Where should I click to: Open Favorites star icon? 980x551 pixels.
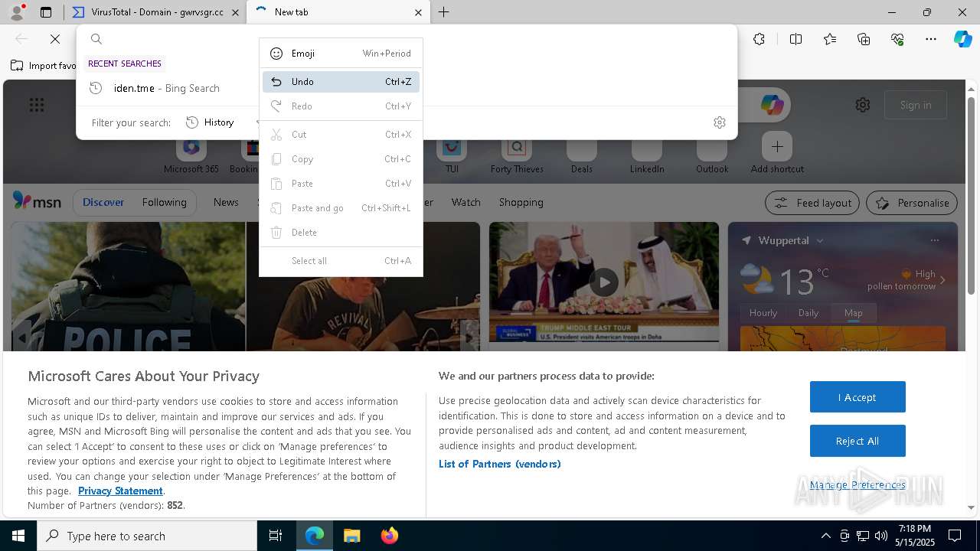(x=830, y=39)
